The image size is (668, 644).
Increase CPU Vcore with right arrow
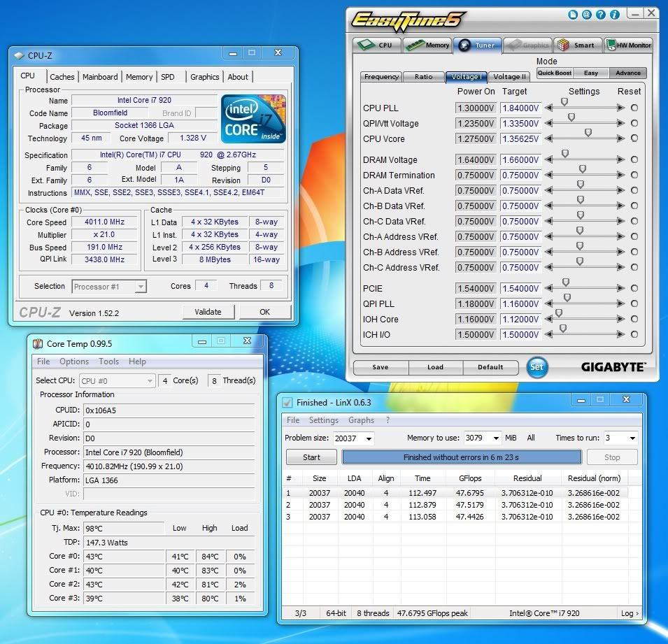click(620, 138)
